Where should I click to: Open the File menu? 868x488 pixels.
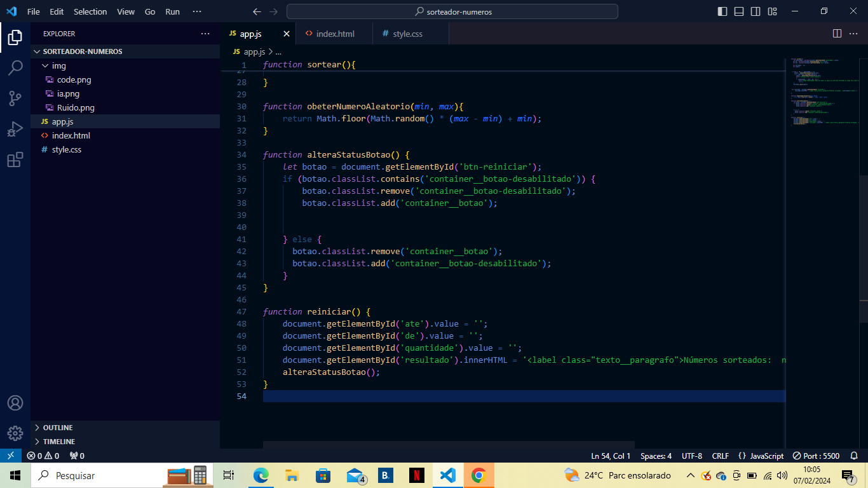coord(34,11)
